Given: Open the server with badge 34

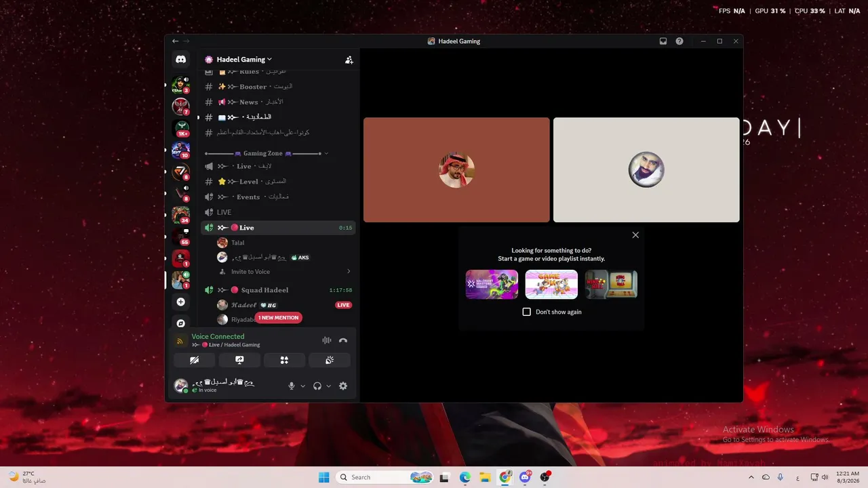Looking at the screenshot, I should [180, 214].
